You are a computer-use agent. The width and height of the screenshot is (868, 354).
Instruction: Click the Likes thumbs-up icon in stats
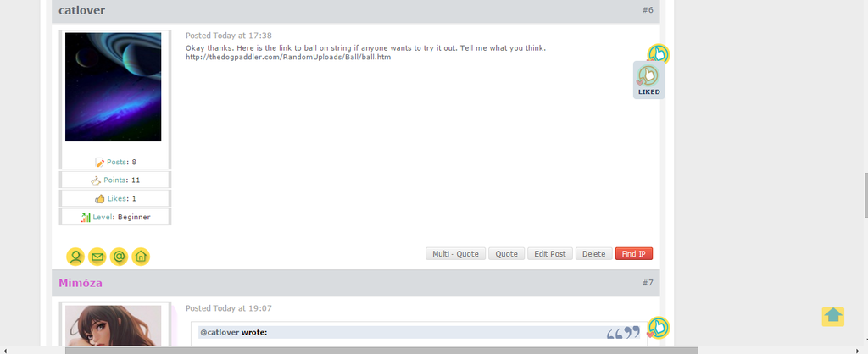coord(100,198)
